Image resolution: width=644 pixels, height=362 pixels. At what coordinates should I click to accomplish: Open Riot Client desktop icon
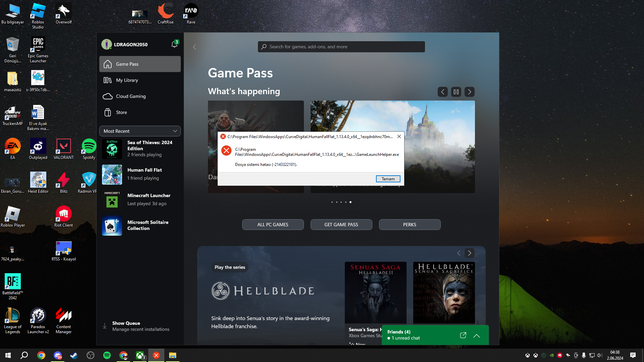(63, 215)
